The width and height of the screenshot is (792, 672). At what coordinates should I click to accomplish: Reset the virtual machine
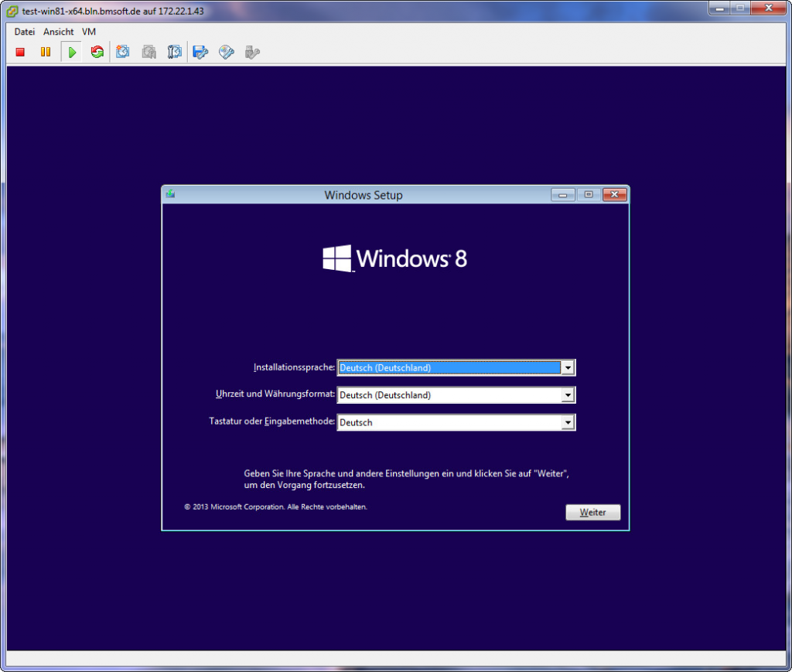coord(97,52)
